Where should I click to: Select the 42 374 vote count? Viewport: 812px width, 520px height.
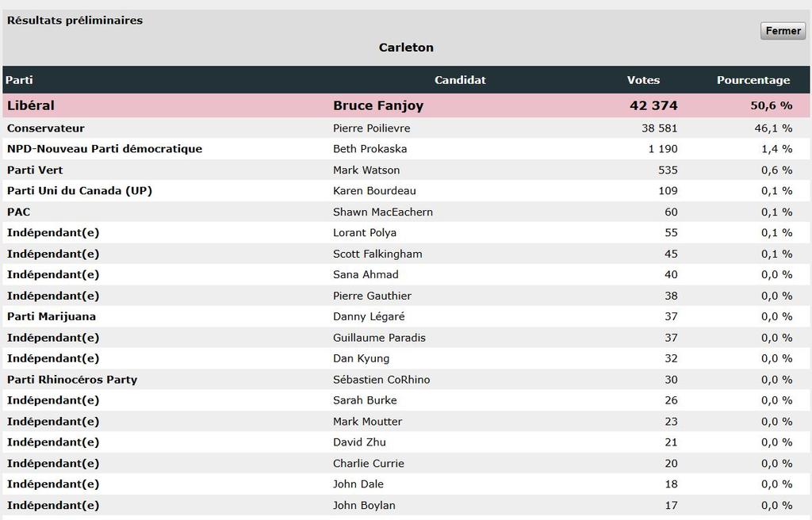653,105
